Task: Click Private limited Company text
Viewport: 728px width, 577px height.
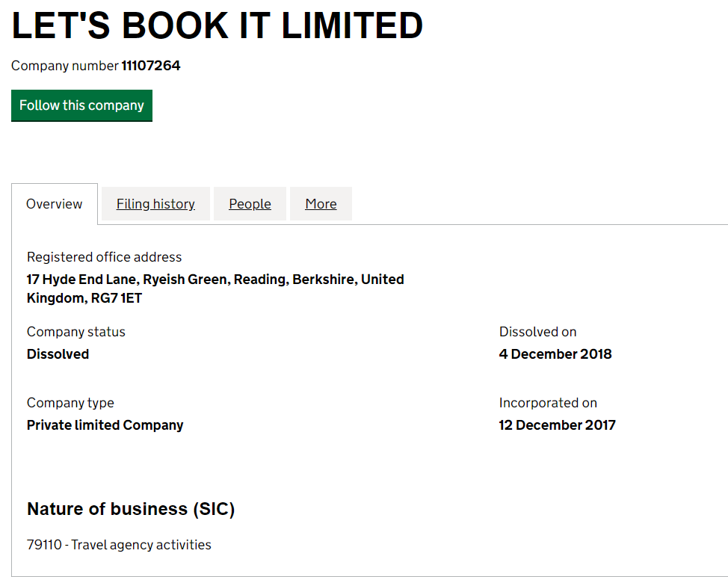Action: [x=105, y=425]
